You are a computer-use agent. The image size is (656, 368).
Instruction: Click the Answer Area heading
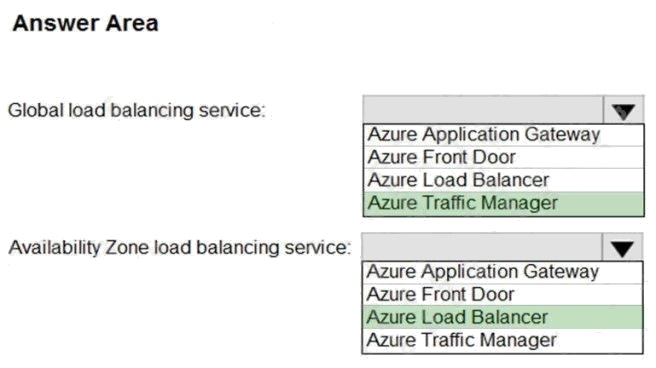[85, 23]
